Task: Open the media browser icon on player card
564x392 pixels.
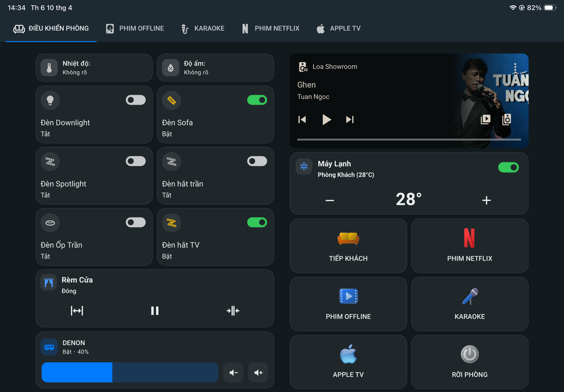Action: click(485, 119)
